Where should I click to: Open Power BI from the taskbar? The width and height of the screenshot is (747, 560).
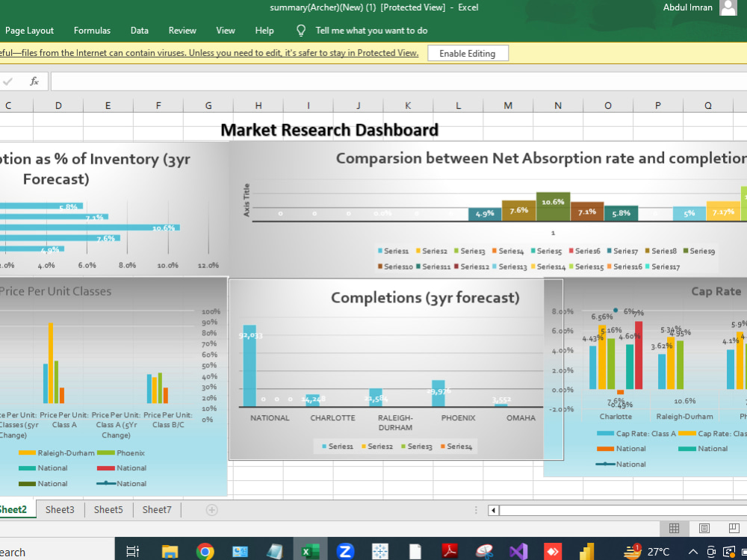586,551
